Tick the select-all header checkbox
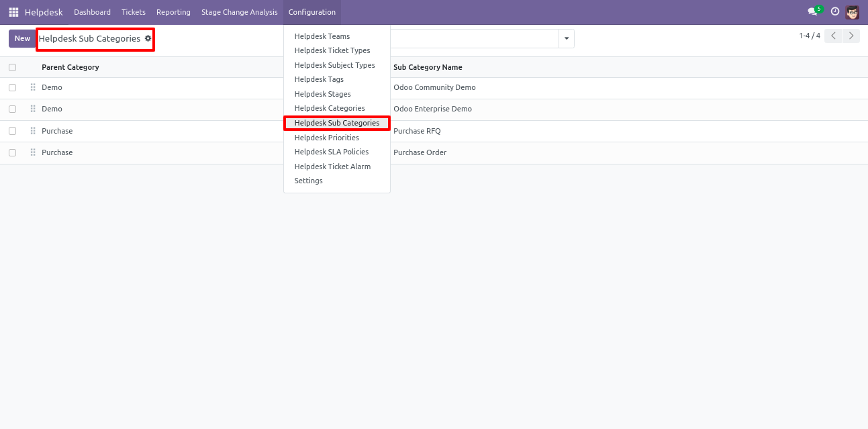Viewport: 868px width, 429px height. tap(12, 67)
